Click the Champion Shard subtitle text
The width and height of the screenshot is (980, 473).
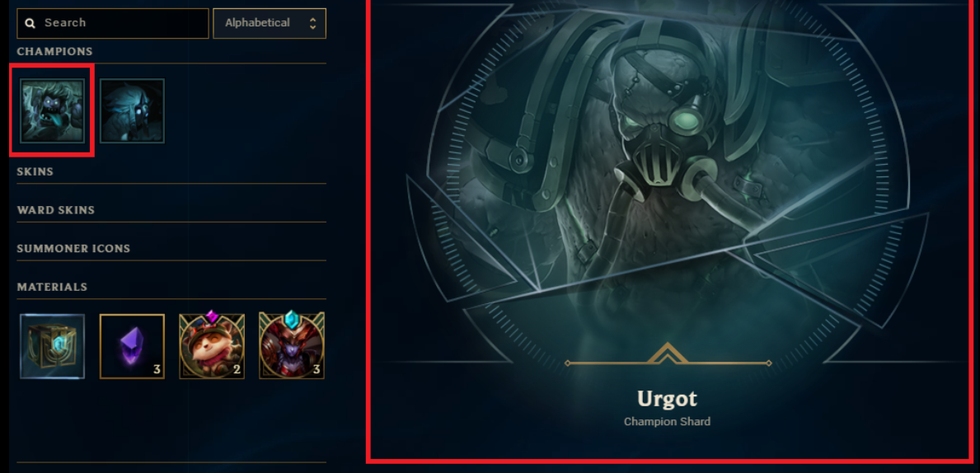pyautogui.click(x=667, y=422)
